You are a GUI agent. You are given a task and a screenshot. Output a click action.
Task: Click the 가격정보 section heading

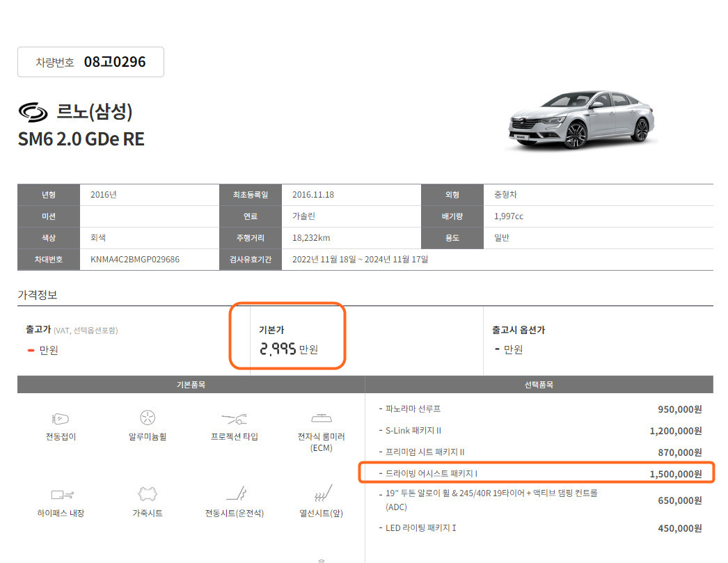pos(38,295)
